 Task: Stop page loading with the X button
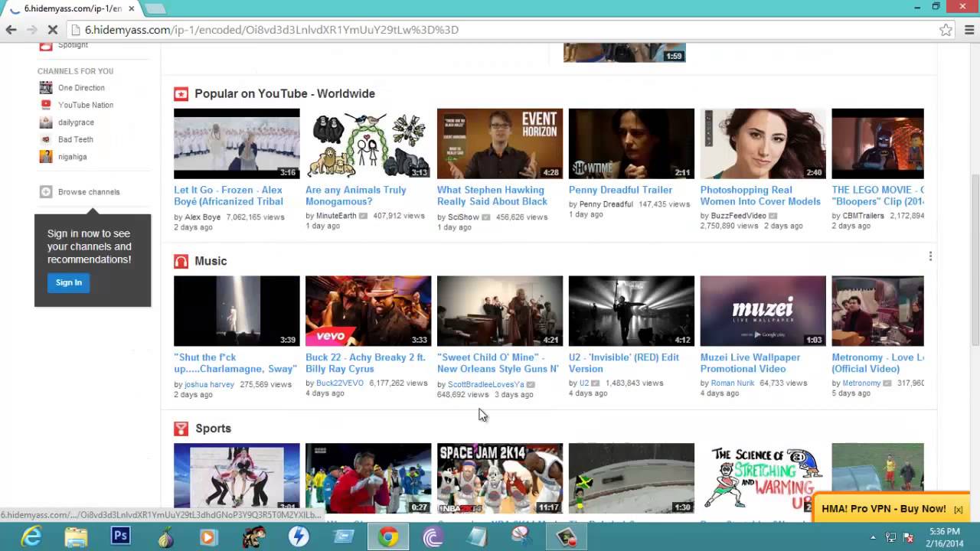[x=53, y=30]
